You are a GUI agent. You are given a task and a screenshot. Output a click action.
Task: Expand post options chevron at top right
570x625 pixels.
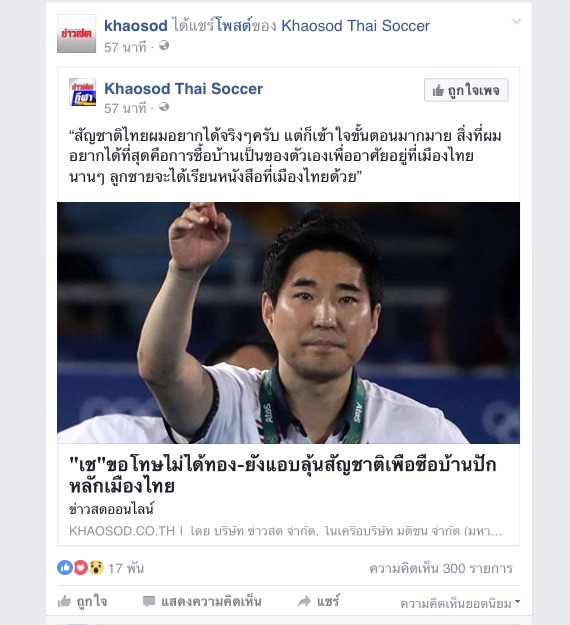coord(516,22)
